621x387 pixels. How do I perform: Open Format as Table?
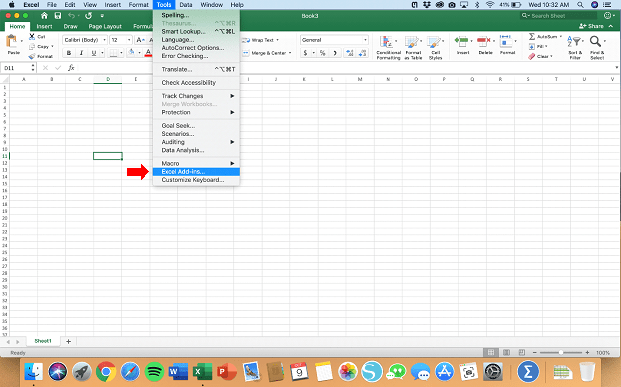tap(413, 48)
